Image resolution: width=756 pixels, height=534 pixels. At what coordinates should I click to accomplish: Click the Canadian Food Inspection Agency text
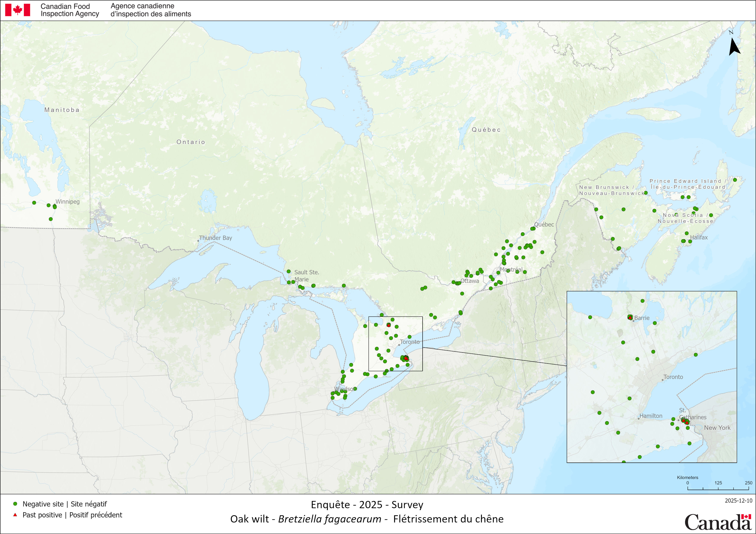click(x=69, y=10)
